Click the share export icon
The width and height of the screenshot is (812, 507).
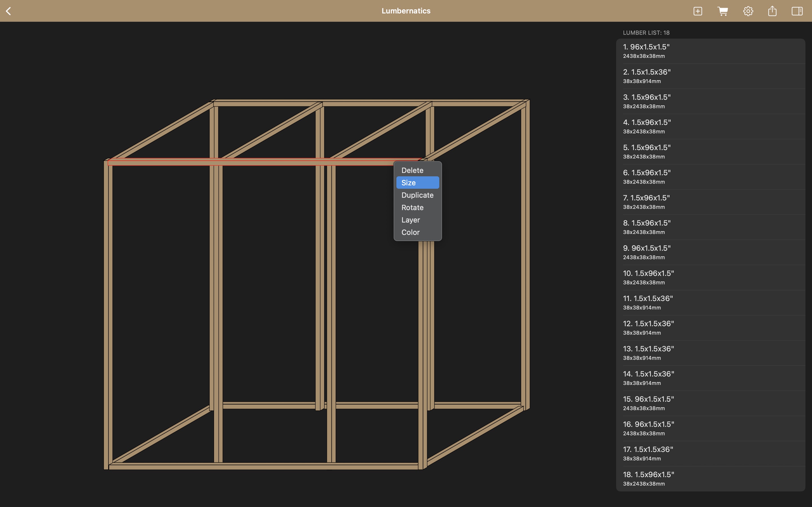772,11
